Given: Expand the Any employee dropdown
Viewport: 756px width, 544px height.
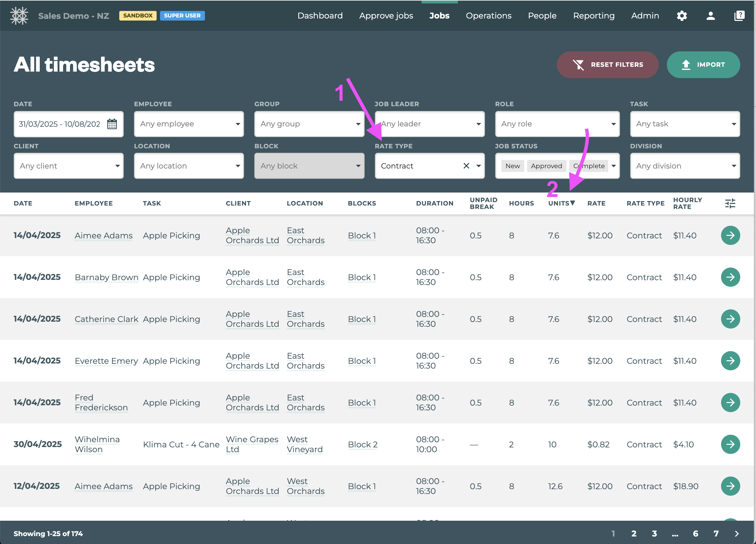Looking at the screenshot, I should [x=189, y=124].
